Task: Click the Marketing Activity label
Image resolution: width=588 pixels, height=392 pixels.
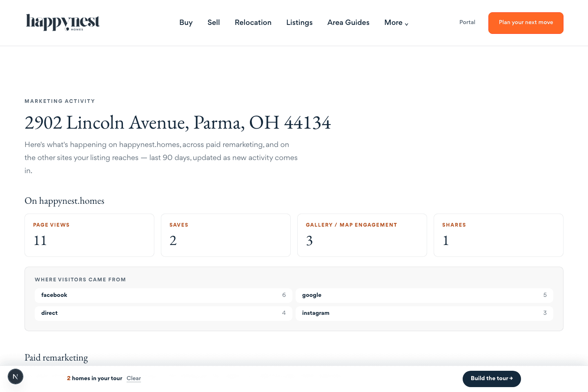Action: tap(60, 101)
